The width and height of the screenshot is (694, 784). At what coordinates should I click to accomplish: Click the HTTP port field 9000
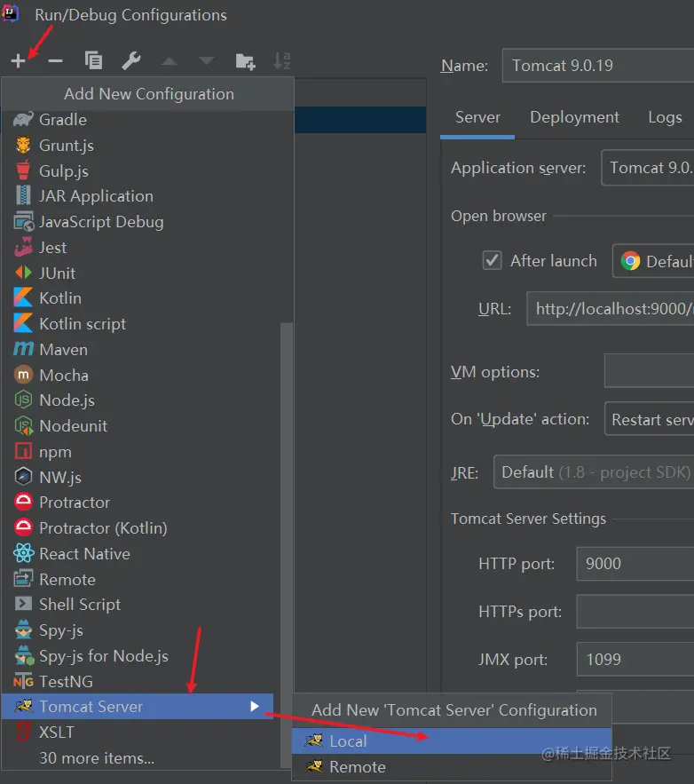[x=635, y=564]
